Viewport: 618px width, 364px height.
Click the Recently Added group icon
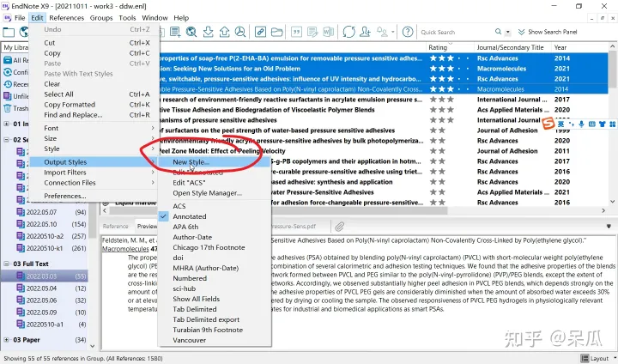[7, 84]
